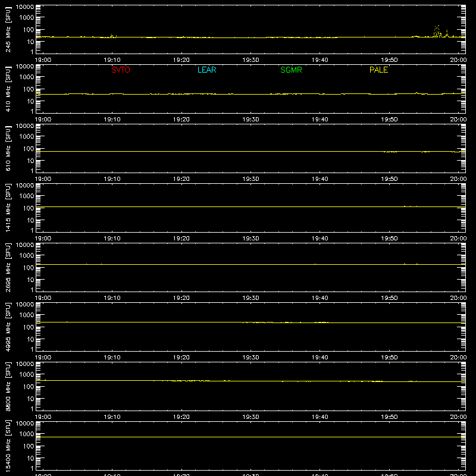Image resolution: width=476 pixels, height=476 pixels.
Task: Click the 19:00 label under the 245 MHz plot
Action: click(43, 60)
